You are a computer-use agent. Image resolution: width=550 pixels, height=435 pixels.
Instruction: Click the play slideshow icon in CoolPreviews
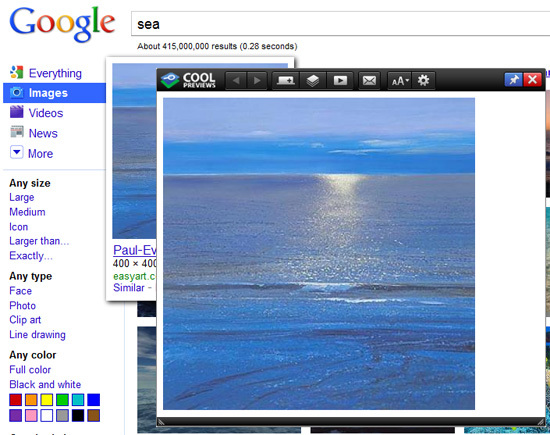340,81
